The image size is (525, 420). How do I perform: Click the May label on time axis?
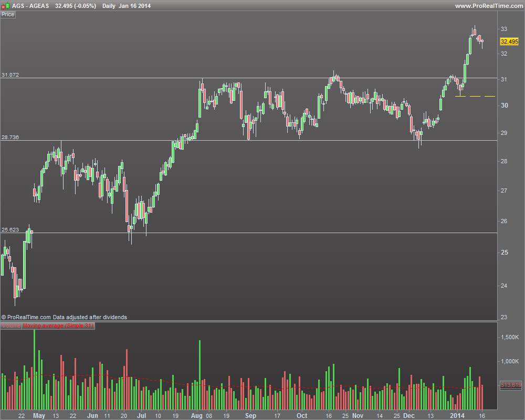pyautogui.click(x=39, y=416)
